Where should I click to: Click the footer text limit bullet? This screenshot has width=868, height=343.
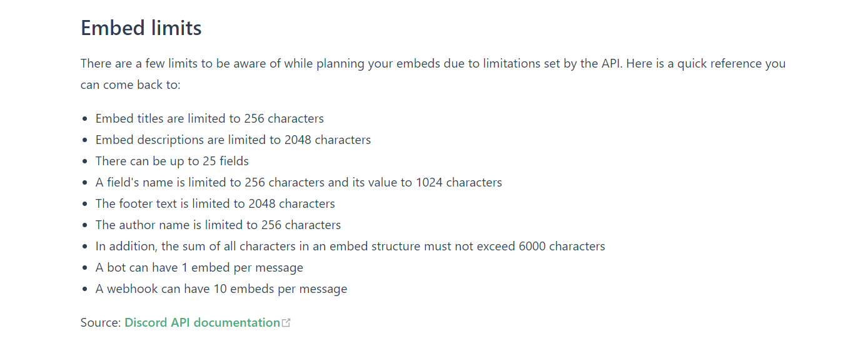click(x=215, y=203)
